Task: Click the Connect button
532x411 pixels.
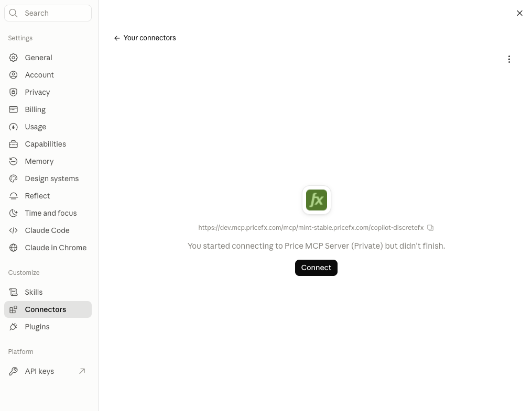Action: 316,268
